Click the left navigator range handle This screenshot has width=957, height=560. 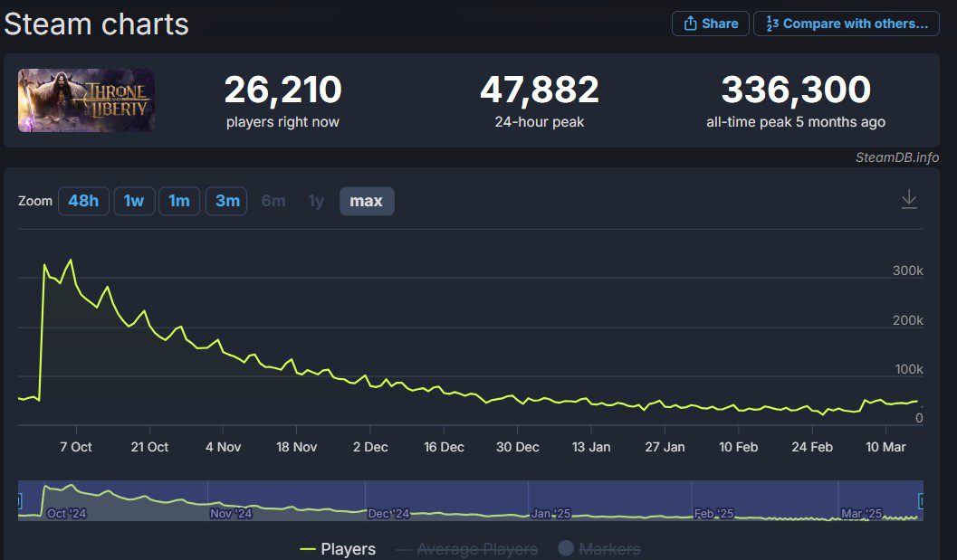tap(19, 500)
